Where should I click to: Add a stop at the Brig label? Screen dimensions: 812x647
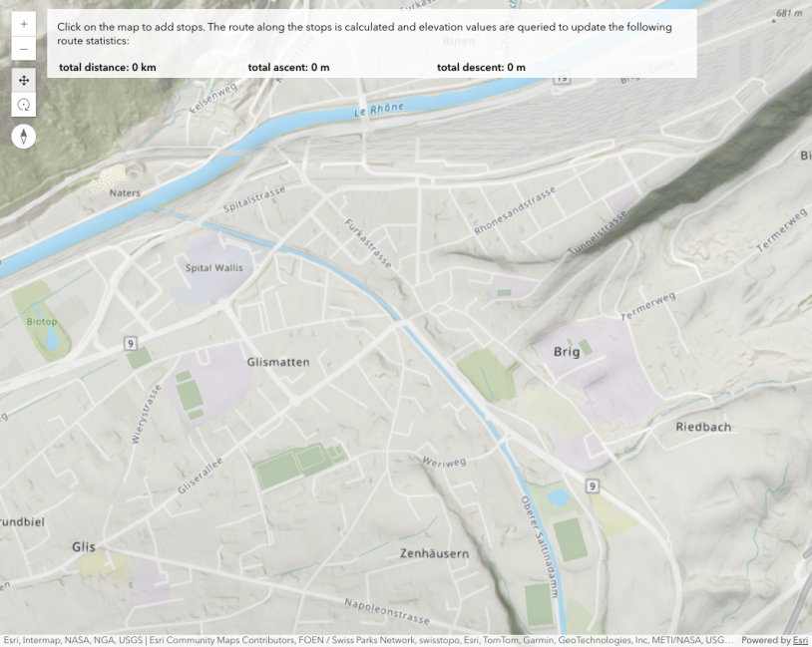[567, 352]
